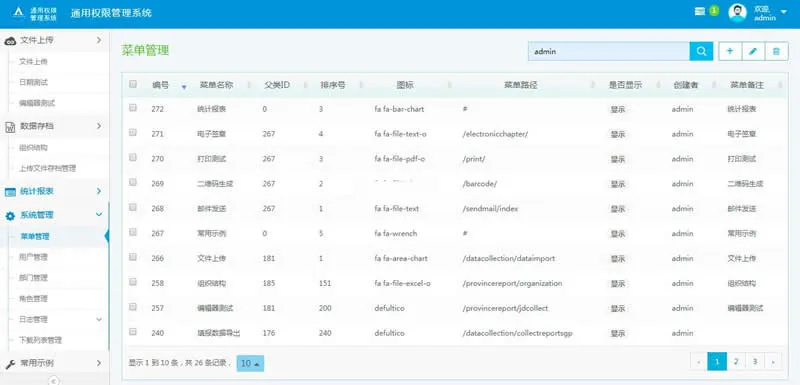This screenshot has width=800, height=385.
Task: Click the fa fa-wrench icon cell
Action: [395, 234]
